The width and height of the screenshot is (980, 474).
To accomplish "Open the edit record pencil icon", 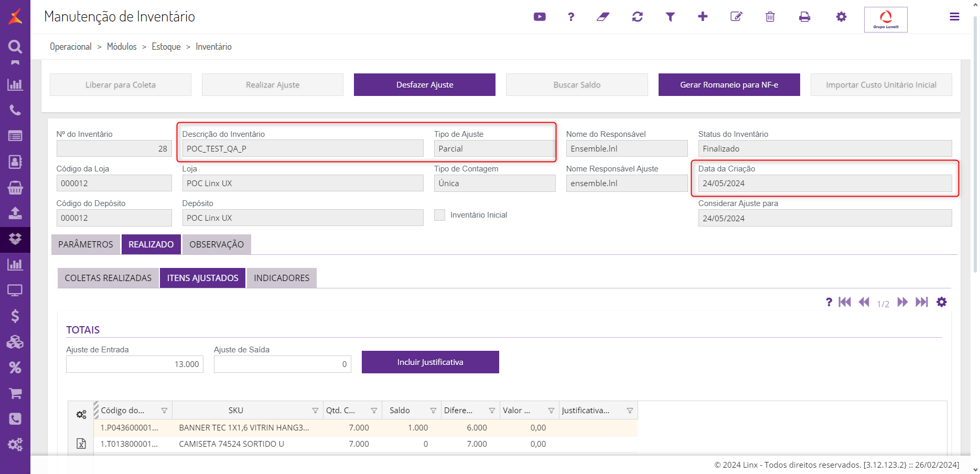I will 736,17.
